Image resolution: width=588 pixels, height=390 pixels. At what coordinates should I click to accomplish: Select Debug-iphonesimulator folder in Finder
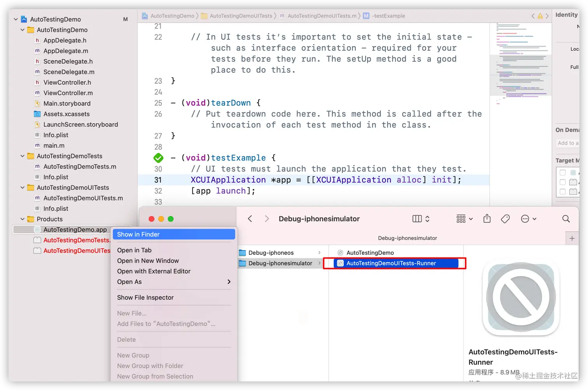[280, 263]
